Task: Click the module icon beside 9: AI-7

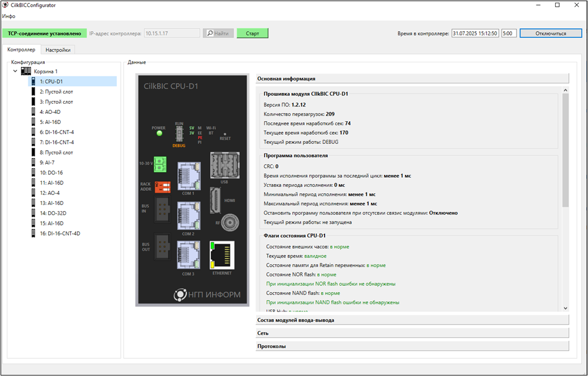Action: (33, 163)
